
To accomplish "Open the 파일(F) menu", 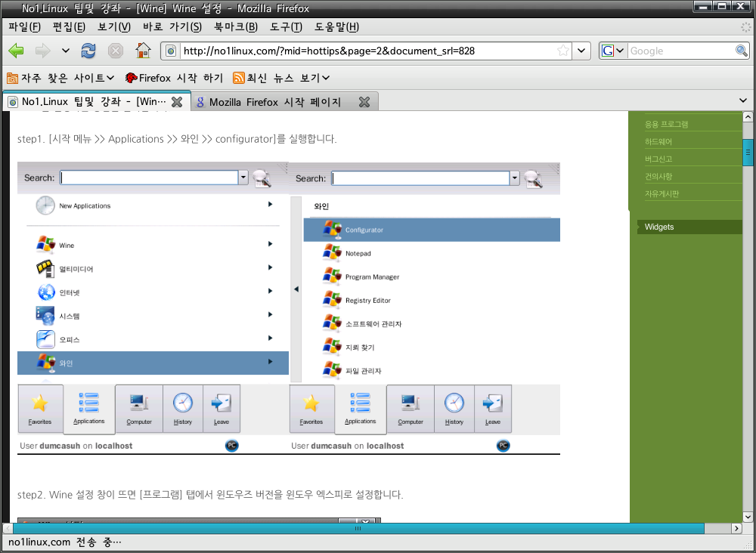I will tap(25, 26).
